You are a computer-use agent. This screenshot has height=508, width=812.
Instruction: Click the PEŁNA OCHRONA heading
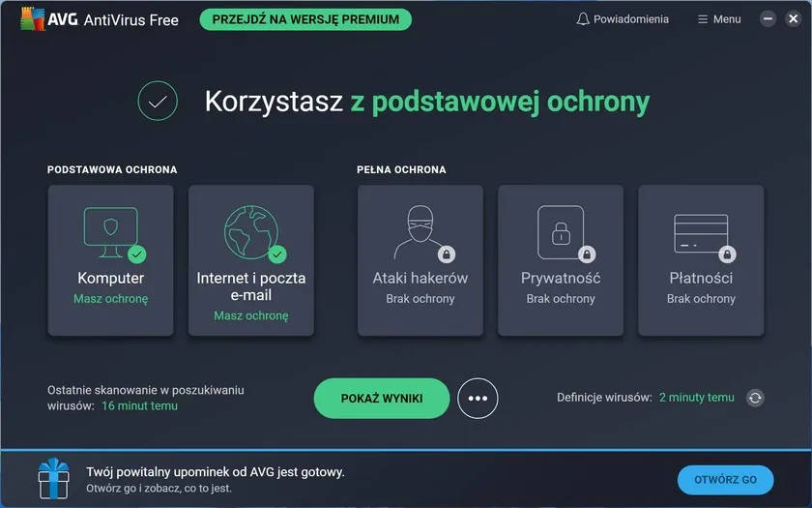pos(401,169)
